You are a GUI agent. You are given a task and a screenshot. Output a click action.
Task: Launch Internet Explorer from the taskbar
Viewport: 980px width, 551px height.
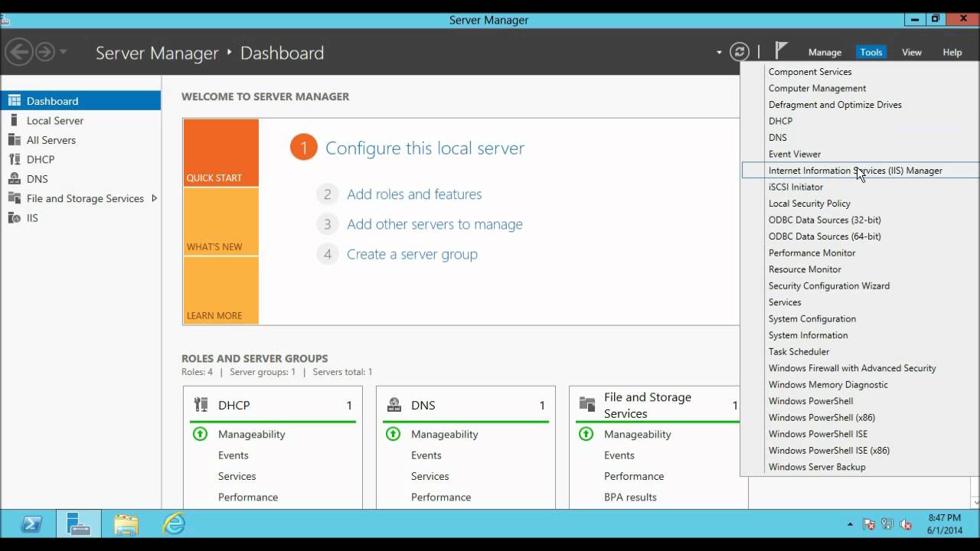[174, 524]
